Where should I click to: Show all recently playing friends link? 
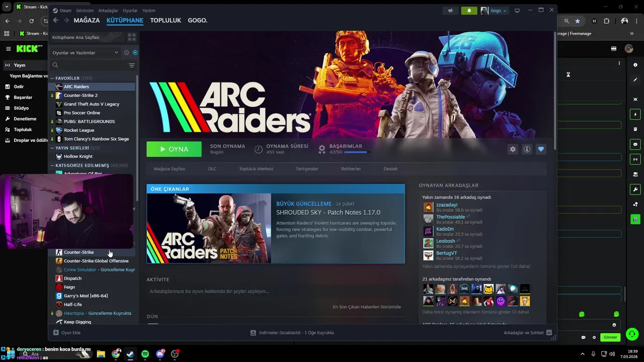pos(476,266)
